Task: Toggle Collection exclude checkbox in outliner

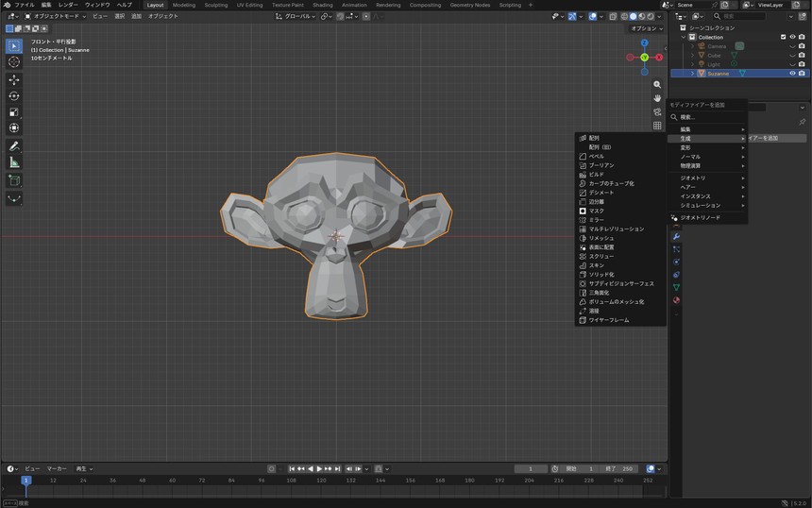Action: 783,37
